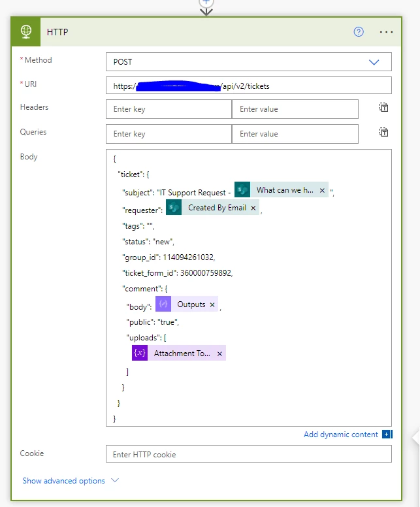This screenshot has height=507, width=420.
Task: Click the "group_id": 114094261032 line
Action: pos(169,257)
